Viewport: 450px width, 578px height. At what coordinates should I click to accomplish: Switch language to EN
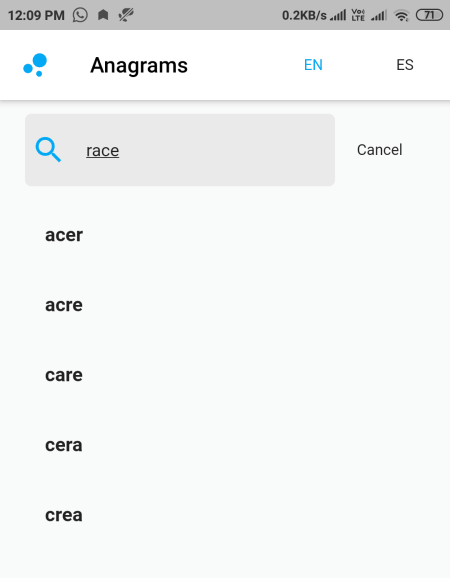click(x=313, y=65)
